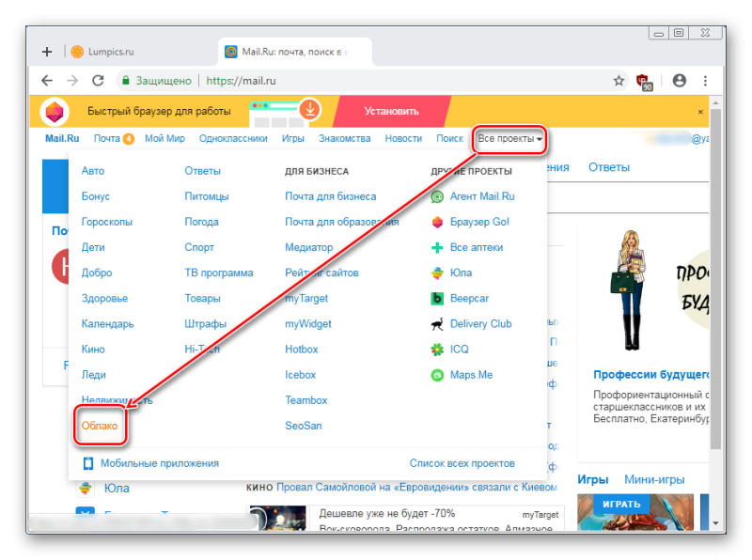The image size is (752, 560).
Task: Open the Медиатор link
Action: pos(309,247)
